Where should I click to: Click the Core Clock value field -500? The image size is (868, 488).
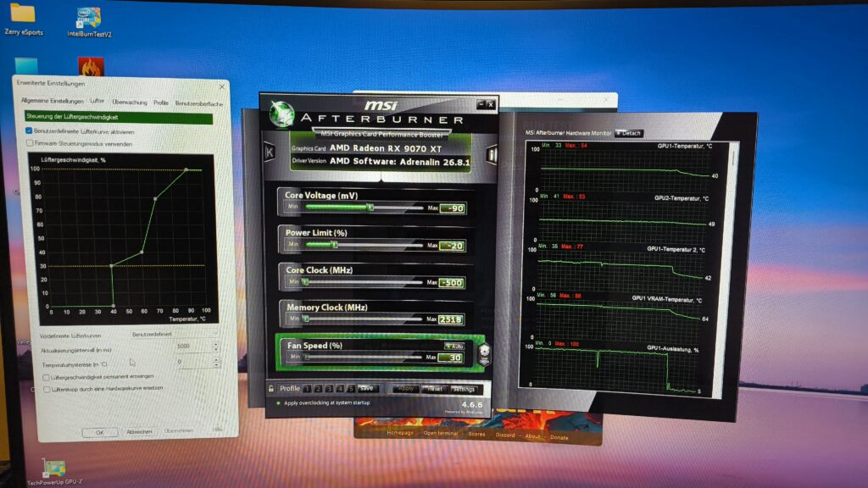point(452,283)
